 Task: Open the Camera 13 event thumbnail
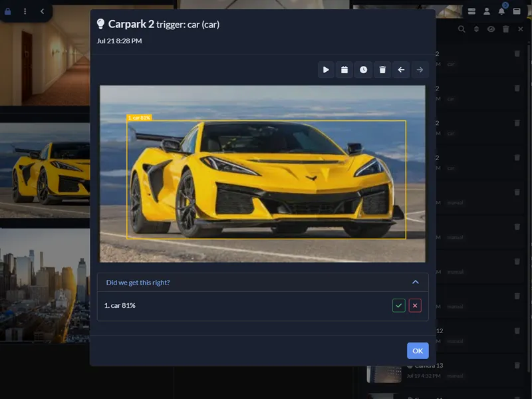point(384,374)
